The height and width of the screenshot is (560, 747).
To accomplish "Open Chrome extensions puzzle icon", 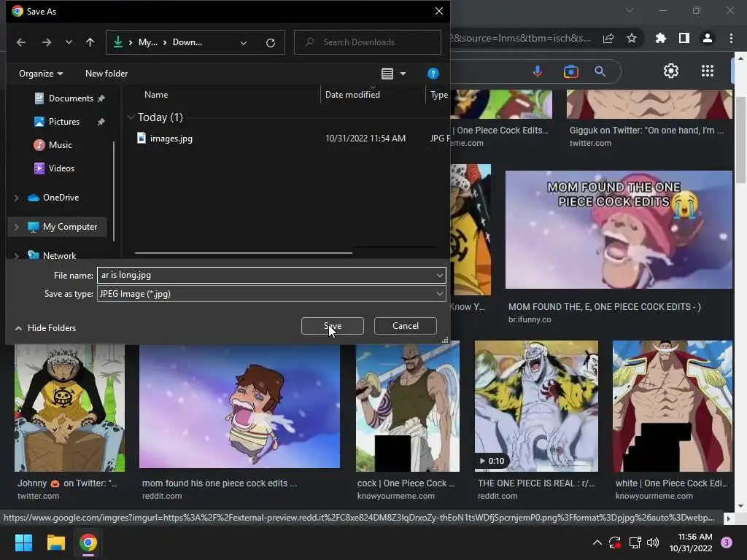I will [660, 38].
